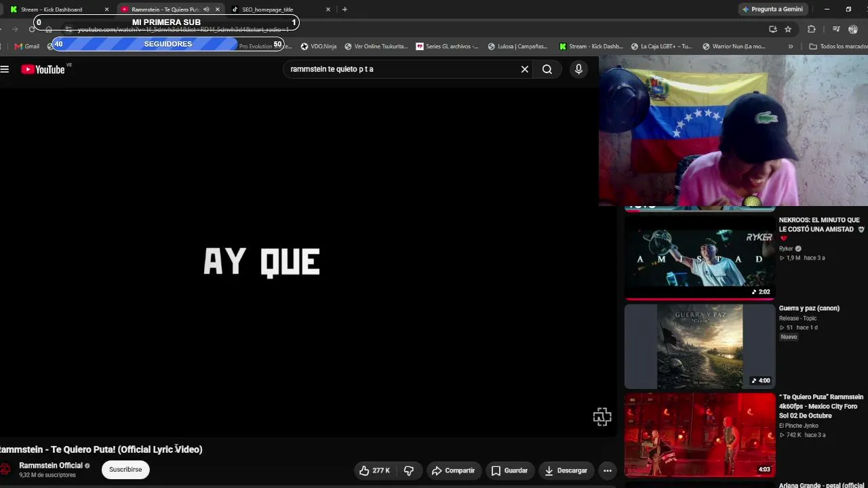
Task: Like the Rammstein video
Action: click(x=374, y=470)
